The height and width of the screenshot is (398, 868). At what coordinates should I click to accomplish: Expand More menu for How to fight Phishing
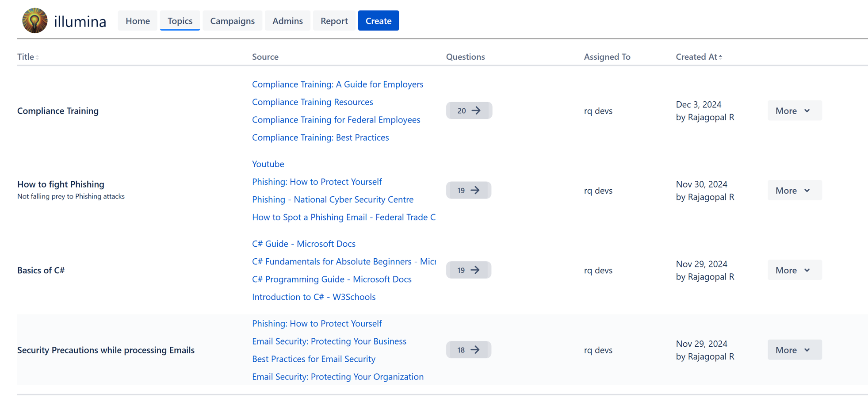[x=794, y=191]
